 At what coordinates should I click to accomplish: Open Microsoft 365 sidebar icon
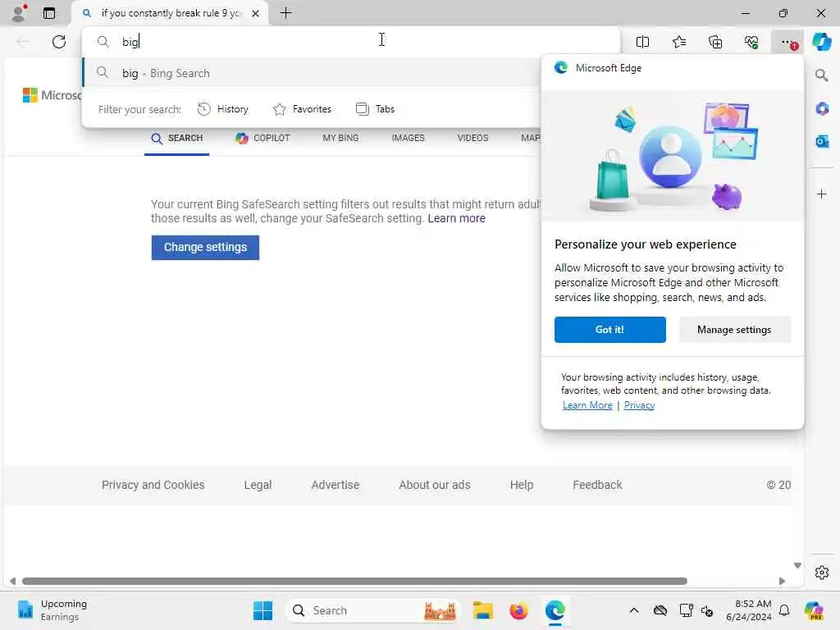tap(822, 109)
